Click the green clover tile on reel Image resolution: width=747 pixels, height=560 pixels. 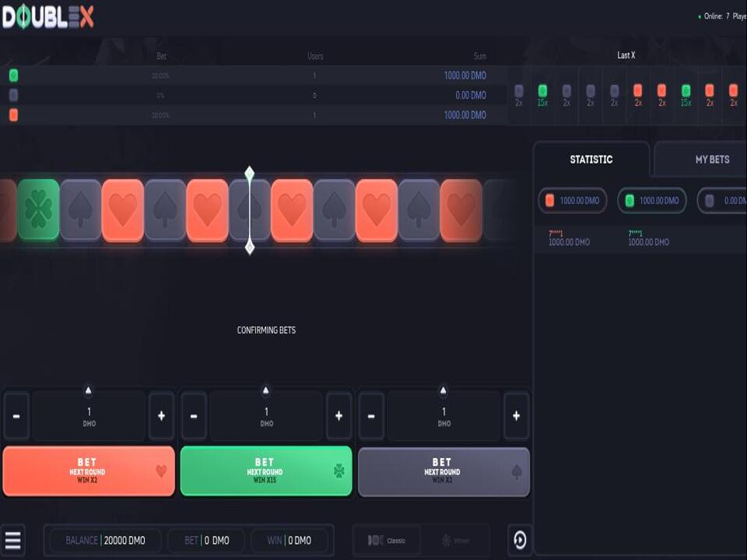(x=39, y=210)
